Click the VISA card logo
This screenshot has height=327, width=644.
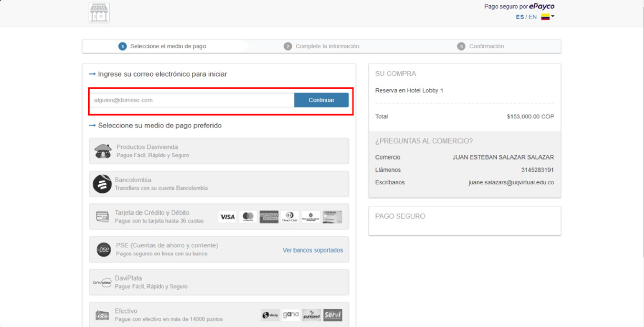click(227, 217)
